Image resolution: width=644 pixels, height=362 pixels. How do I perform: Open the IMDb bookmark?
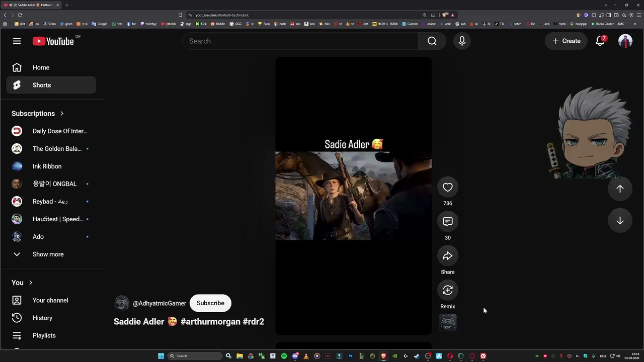tap(385, 24)
